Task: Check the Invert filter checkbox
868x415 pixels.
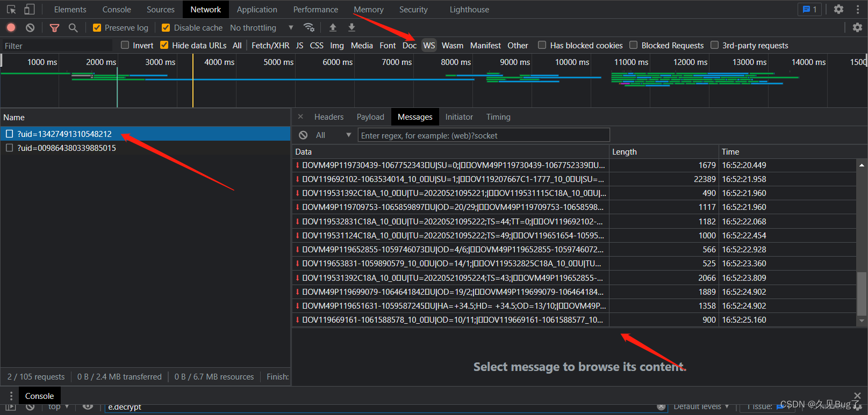Action: pyautogui.click(x=125, y=45)
